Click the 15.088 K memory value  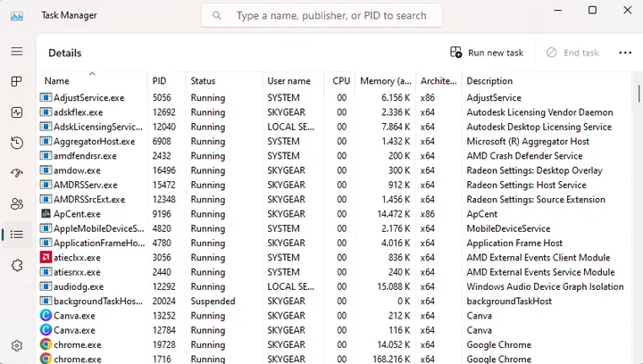(x=394, y=286)
